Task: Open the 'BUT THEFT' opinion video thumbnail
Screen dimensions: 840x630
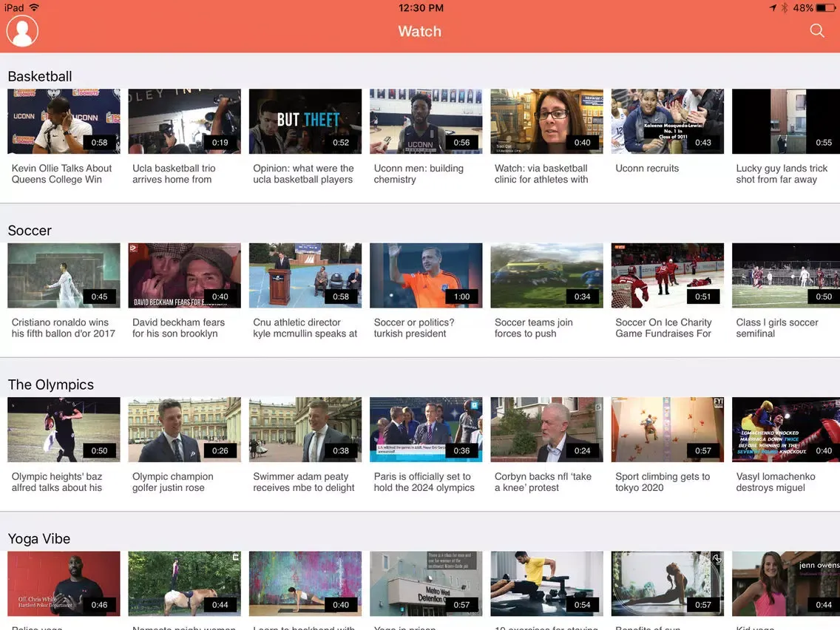Action: [x=305, y=121]
